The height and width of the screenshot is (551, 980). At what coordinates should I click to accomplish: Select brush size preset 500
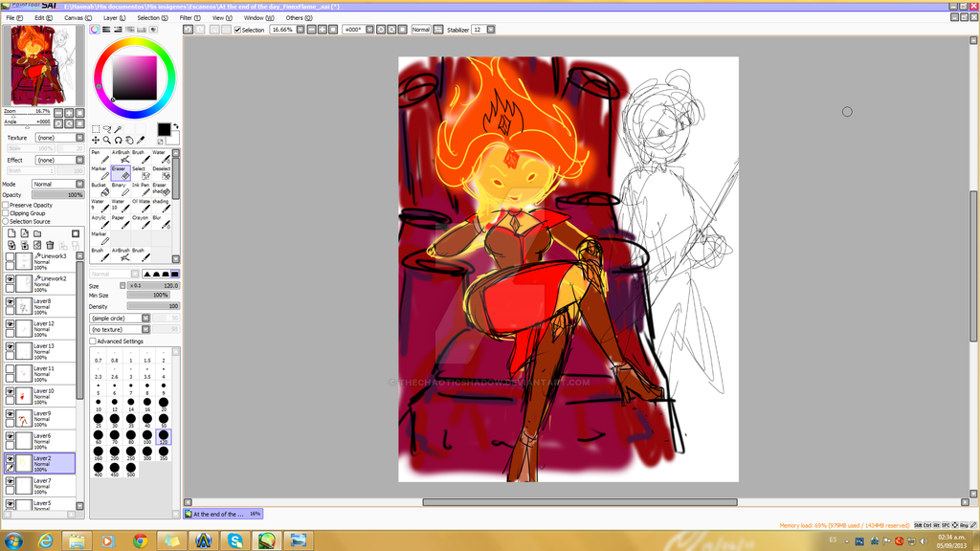(x=130, y=469)
